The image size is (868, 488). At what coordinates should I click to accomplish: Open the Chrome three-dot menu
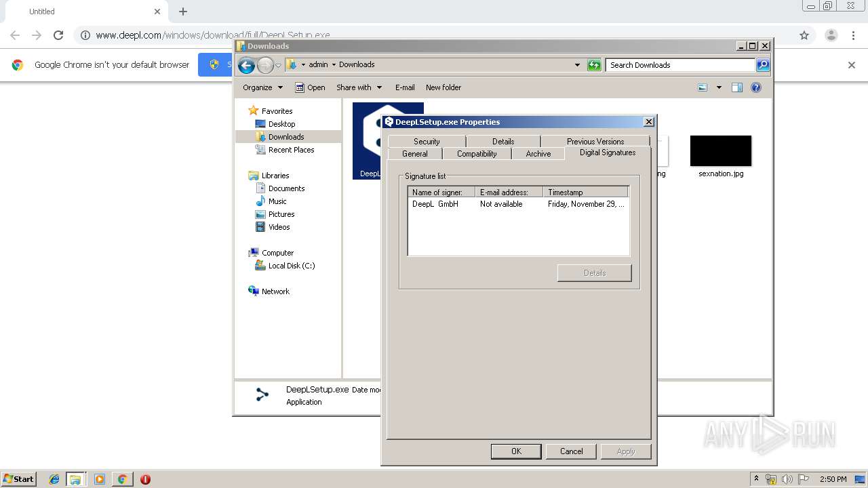(853, 35)
